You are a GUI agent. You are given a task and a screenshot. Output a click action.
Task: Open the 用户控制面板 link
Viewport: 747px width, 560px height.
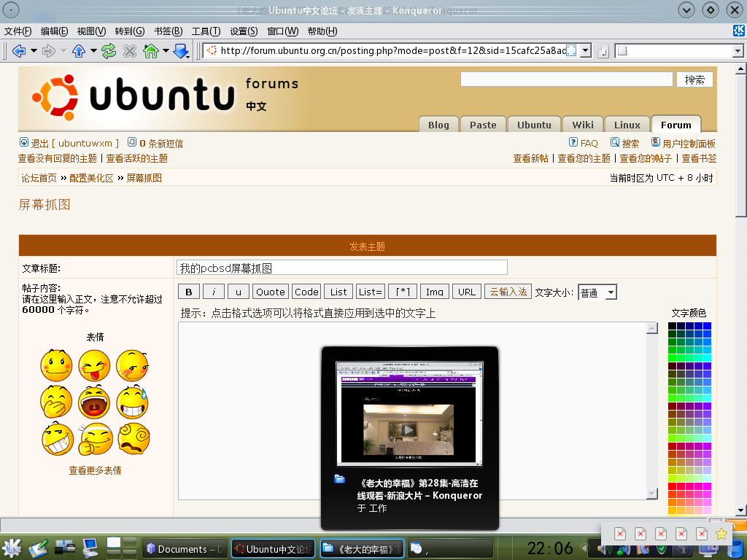689,144
